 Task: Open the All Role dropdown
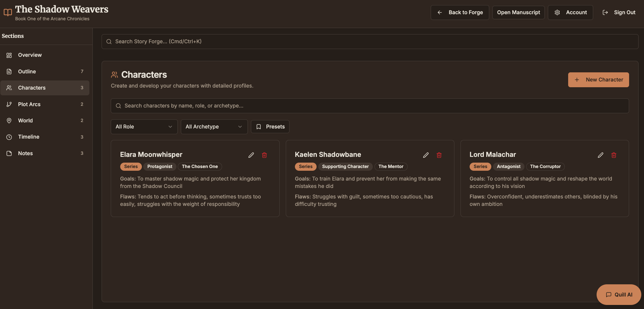coord(144,127)
